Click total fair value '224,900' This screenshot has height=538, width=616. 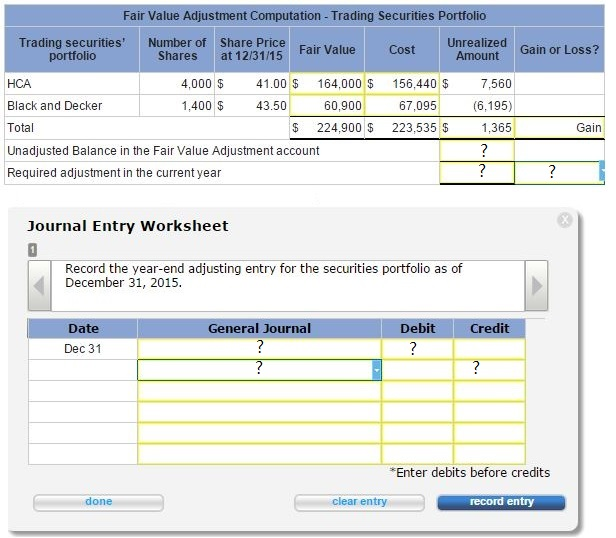[339, 128]
